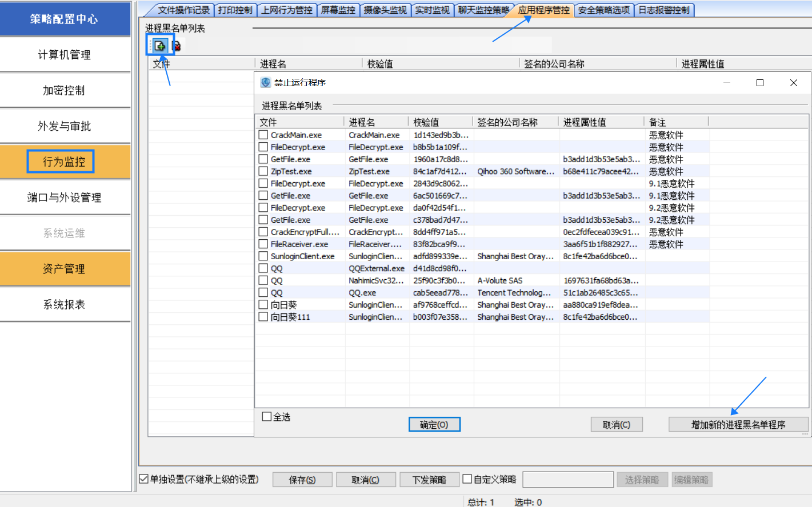Close the 禁止运行程序 dialog

click(793, 83)
